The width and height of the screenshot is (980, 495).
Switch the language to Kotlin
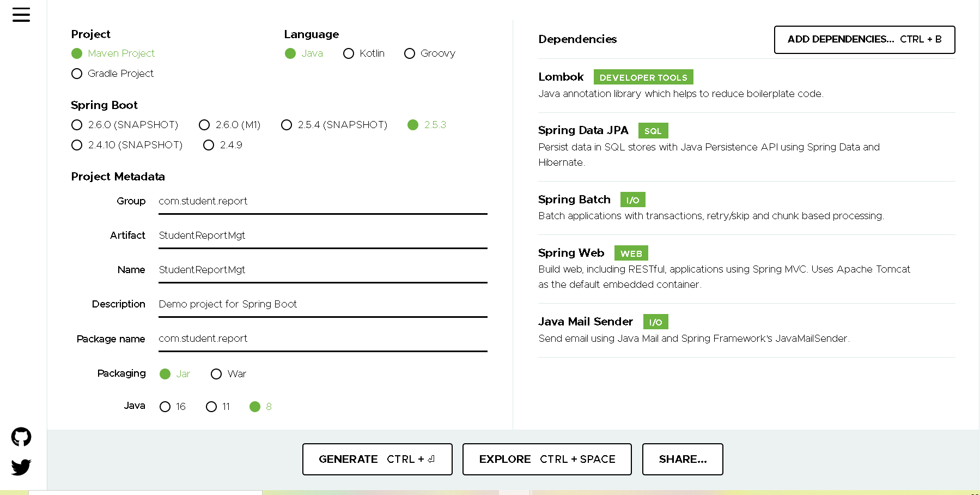pos(349,53)
